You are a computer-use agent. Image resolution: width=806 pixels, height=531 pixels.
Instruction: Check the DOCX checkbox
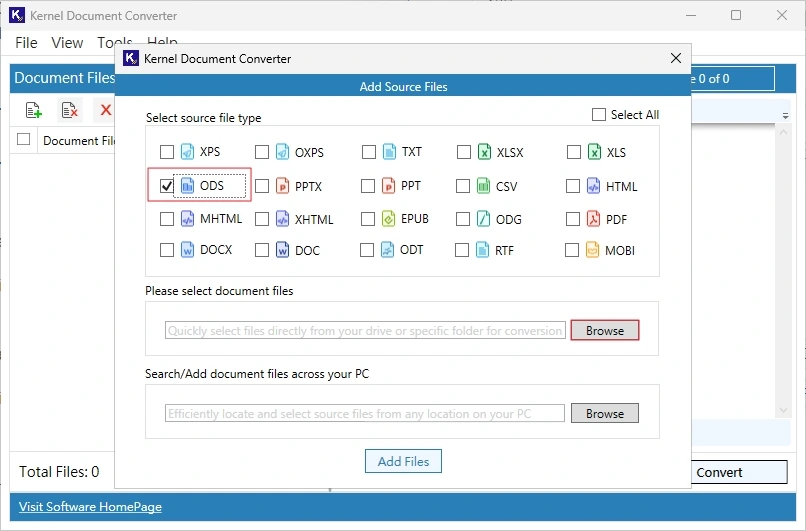pyautogui.click(x=167, y=250)
